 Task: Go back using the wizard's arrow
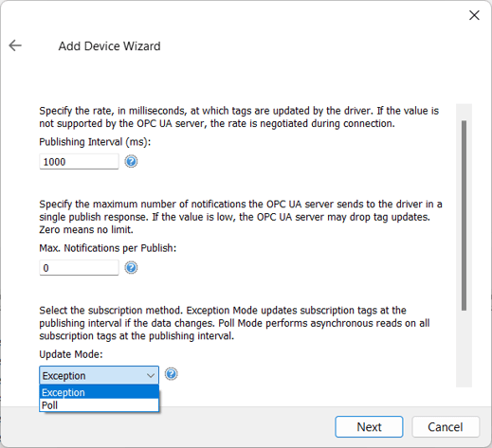15,45
